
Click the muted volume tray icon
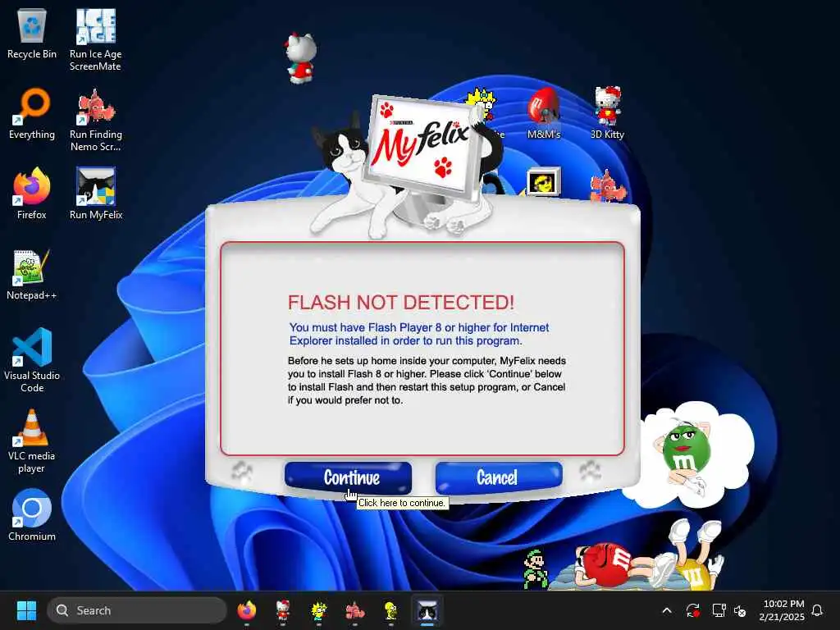(741, 610)
